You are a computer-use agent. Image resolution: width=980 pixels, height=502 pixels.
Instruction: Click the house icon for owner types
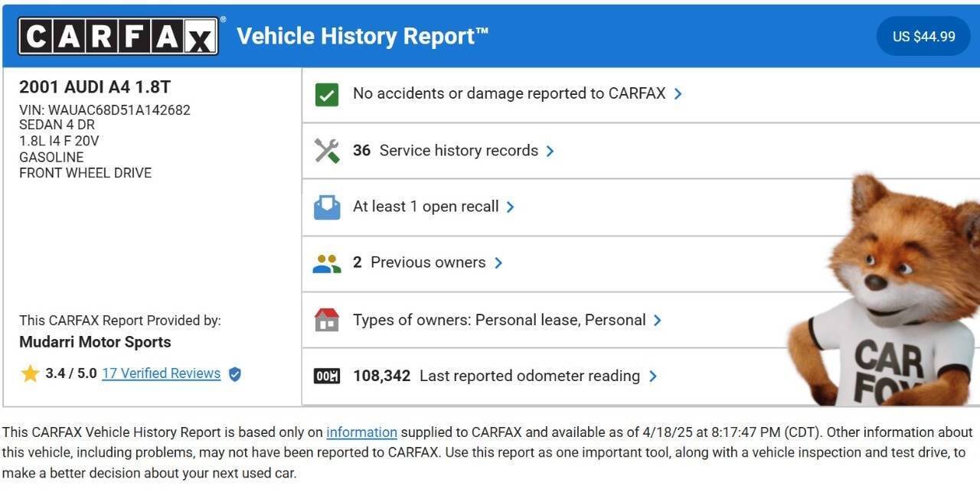pyautogui.click(x=327, y=320)
